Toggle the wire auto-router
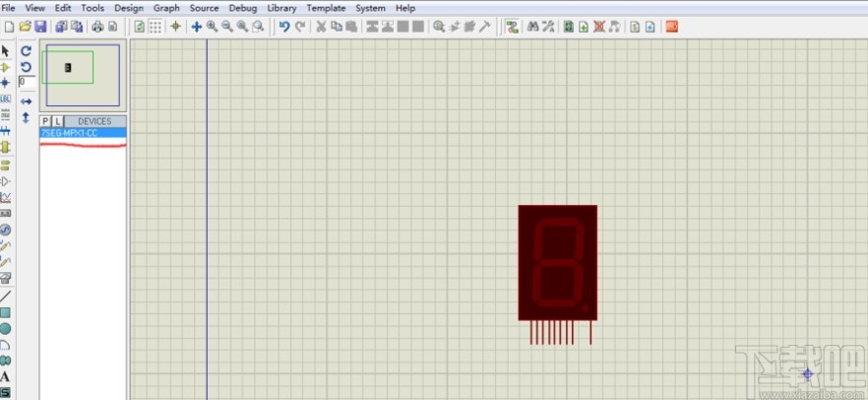The height and width of the screenshot is (400, 868). pos(513,27)
